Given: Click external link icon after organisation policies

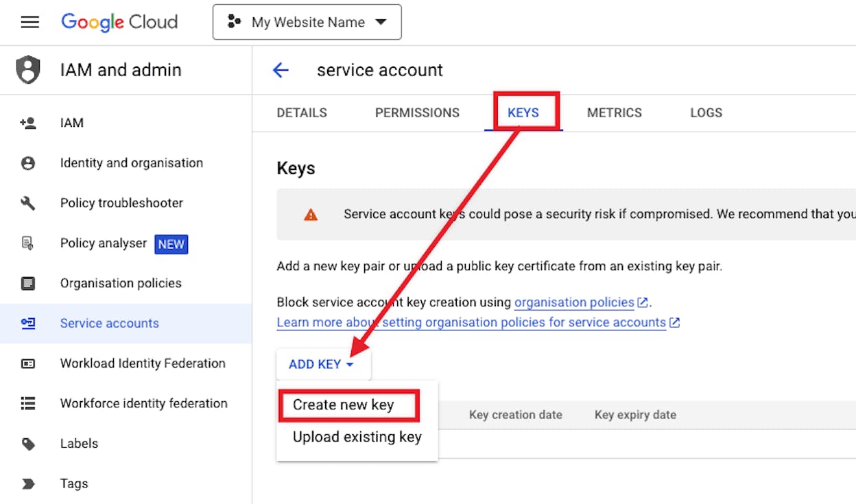Looking at the screenshot, I should pos(643,302).
